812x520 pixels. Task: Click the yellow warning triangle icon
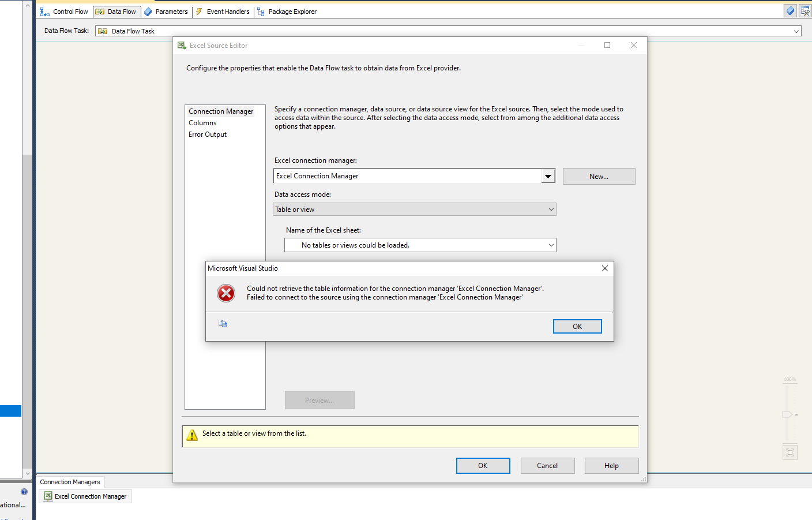192,436
